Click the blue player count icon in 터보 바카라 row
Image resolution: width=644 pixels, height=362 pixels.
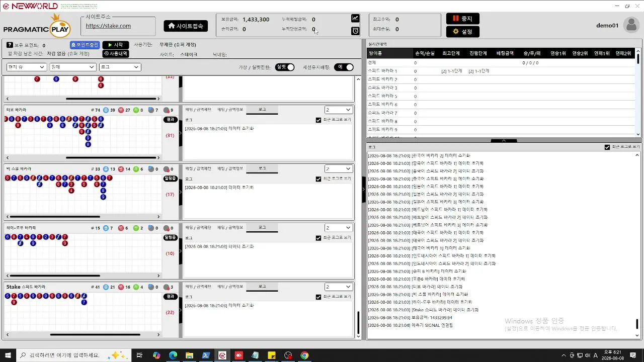coord(106,110)
